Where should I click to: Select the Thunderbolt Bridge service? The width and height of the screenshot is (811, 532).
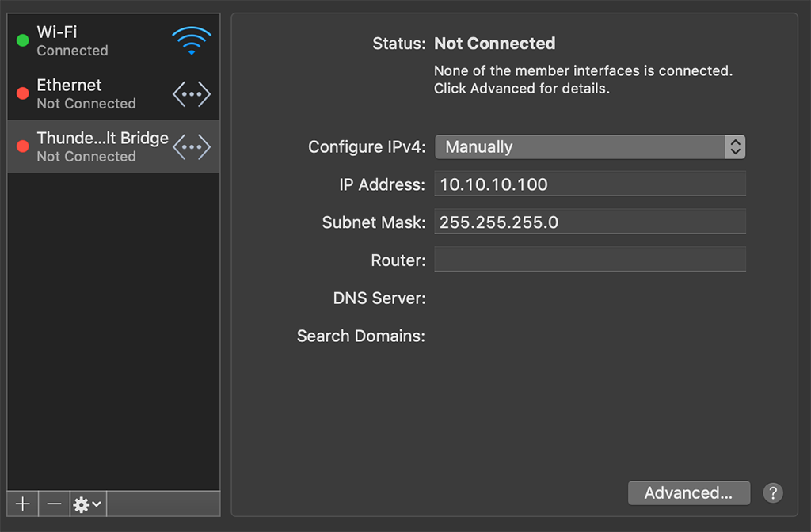tap(113, 146)
